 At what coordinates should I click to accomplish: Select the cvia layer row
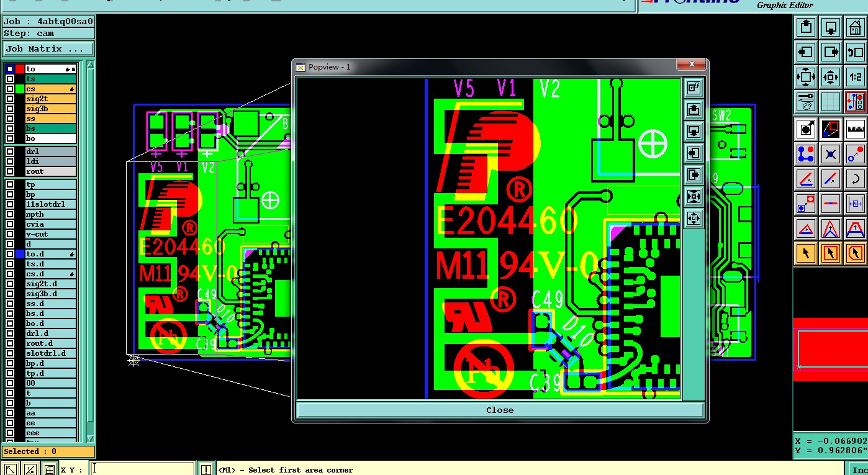pyautogui.click(x=50, y=224)
